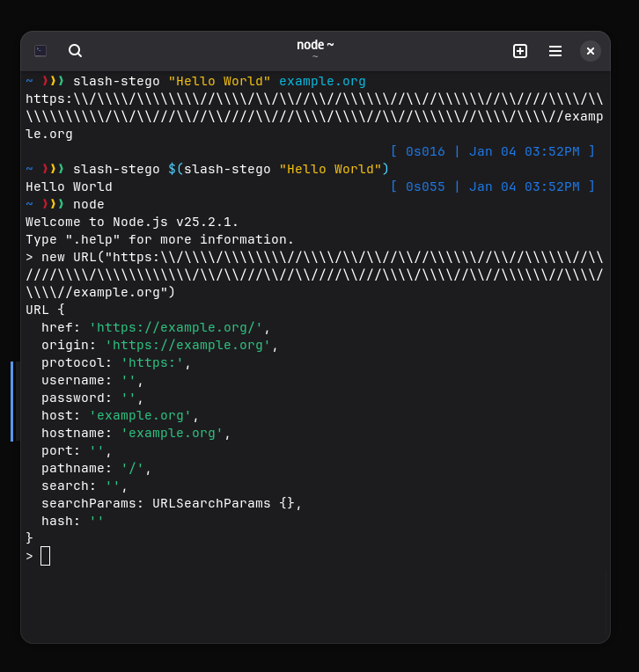Click 'searchParams: URLSearchParams {}' line
The height and width of the screenshot is (672, 639).
point(172,503)
